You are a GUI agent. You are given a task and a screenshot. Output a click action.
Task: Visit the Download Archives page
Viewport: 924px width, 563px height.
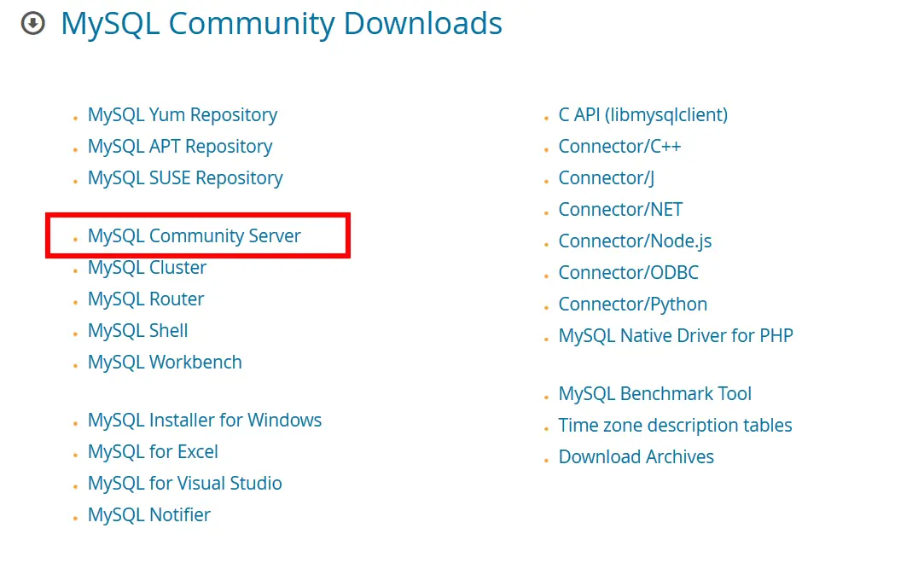636,457
